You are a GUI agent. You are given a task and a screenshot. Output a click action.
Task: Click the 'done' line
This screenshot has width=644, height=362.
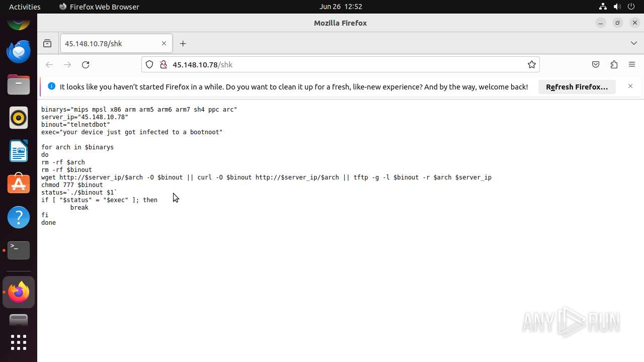tap(48, 222)
